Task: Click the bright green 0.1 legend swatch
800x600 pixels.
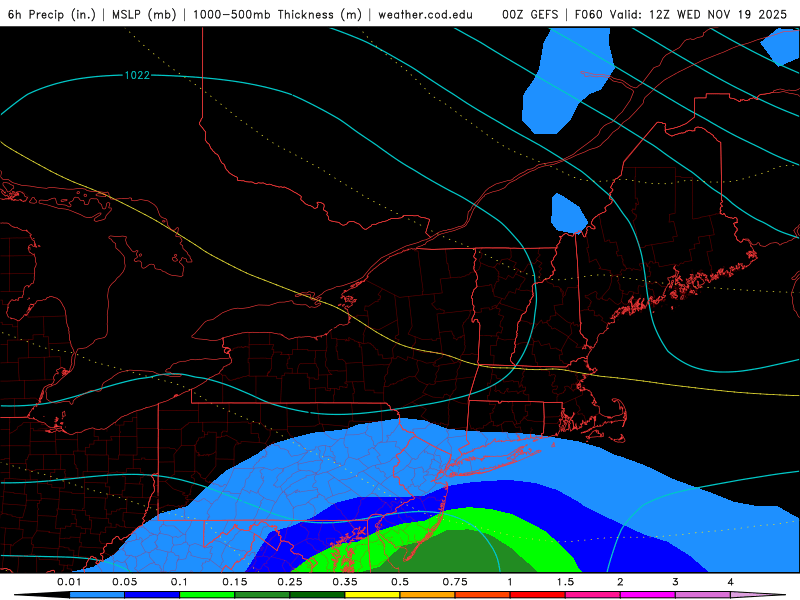Action: point(207,595)
